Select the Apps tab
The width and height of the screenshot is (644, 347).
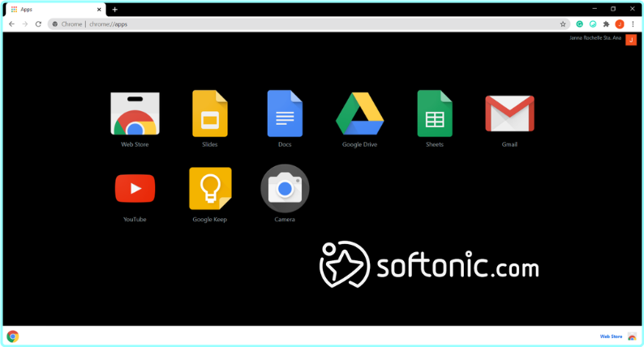coord(54,10)
